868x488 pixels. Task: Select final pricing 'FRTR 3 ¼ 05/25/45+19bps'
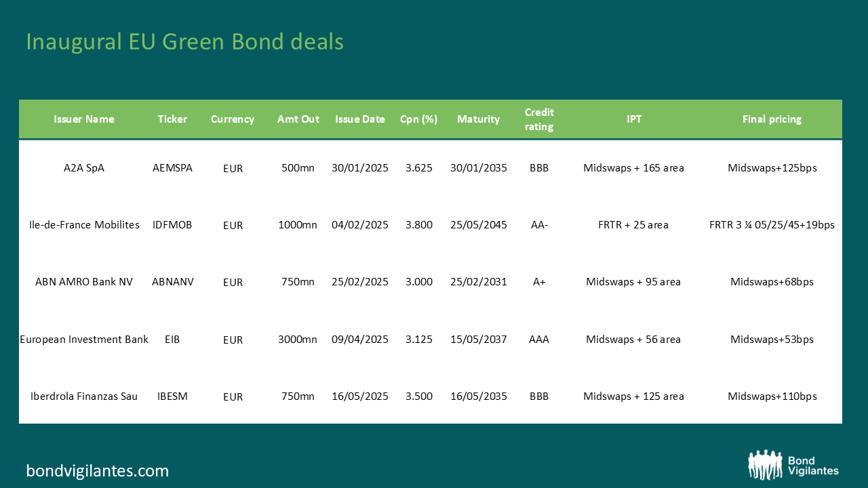coord(772,225)
